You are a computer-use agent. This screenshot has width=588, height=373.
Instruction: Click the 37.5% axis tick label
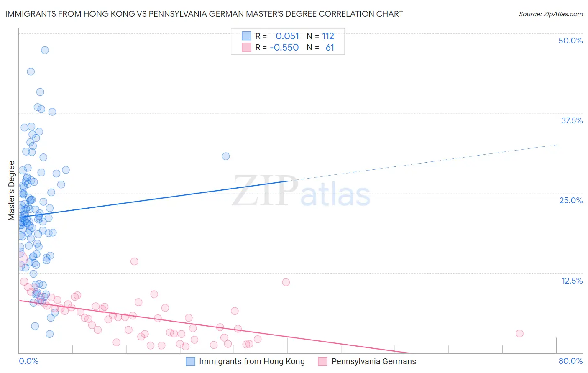[x=572, y=120]
